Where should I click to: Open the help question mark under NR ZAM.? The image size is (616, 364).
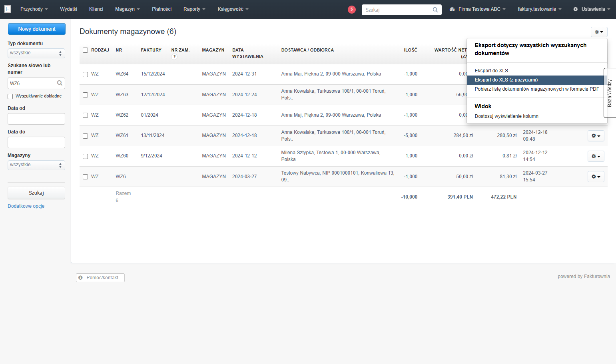(x=174, y=57)
